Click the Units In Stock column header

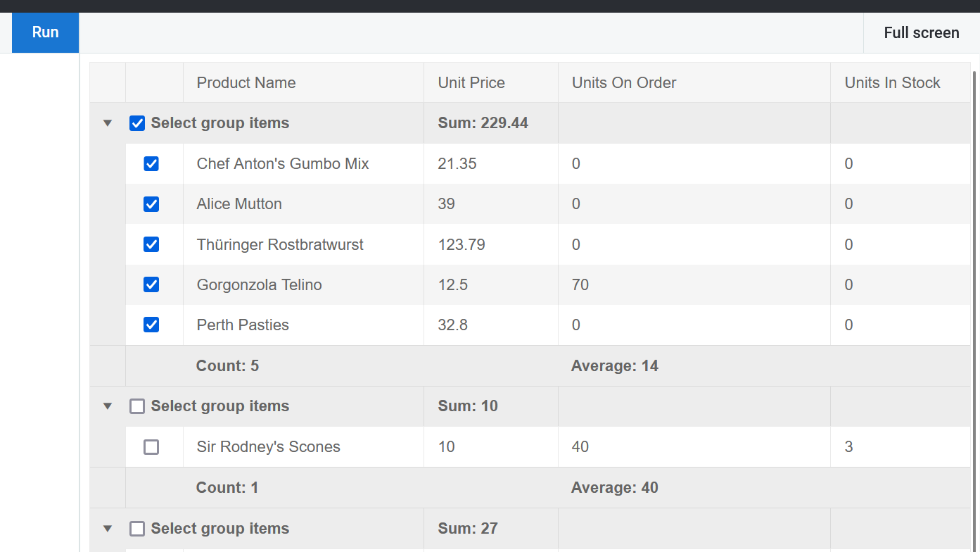[892, 83]
